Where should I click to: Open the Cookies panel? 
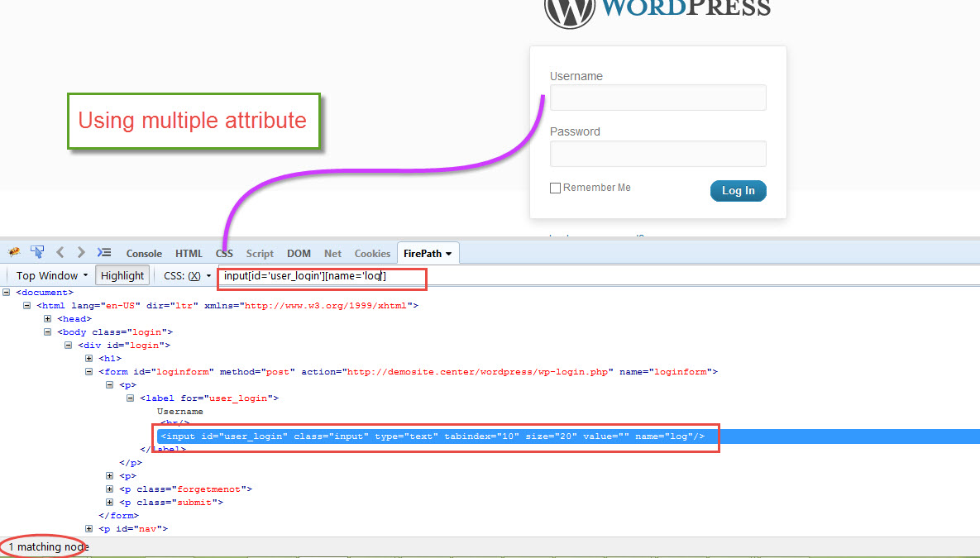[372, 253]
